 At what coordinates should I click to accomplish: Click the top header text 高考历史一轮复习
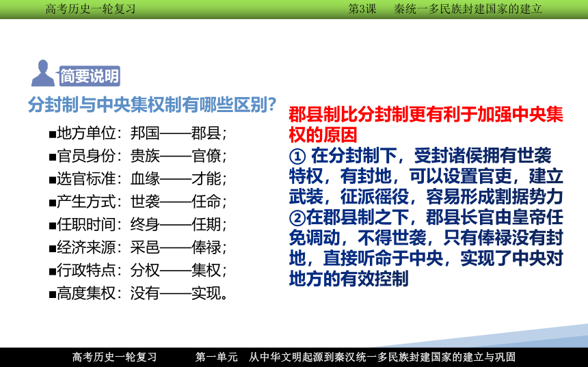[90, 9]
